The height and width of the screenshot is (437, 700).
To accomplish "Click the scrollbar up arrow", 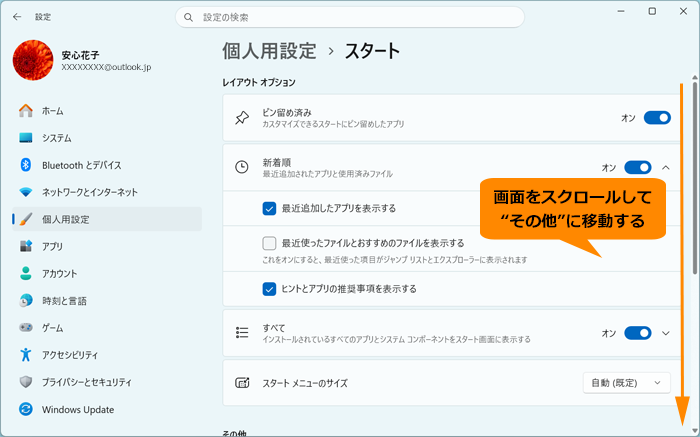I will click(x=695, y=78).
